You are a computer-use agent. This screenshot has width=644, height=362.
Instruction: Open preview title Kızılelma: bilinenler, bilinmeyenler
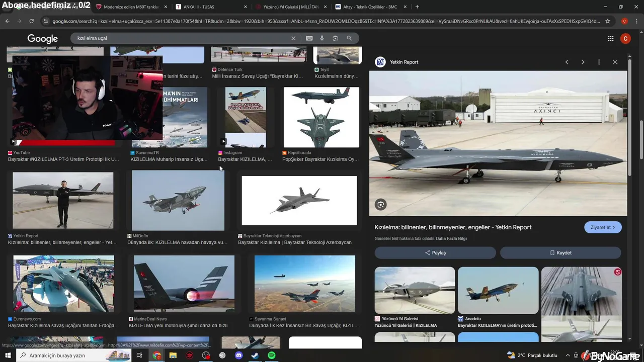(x=453, y=227)
